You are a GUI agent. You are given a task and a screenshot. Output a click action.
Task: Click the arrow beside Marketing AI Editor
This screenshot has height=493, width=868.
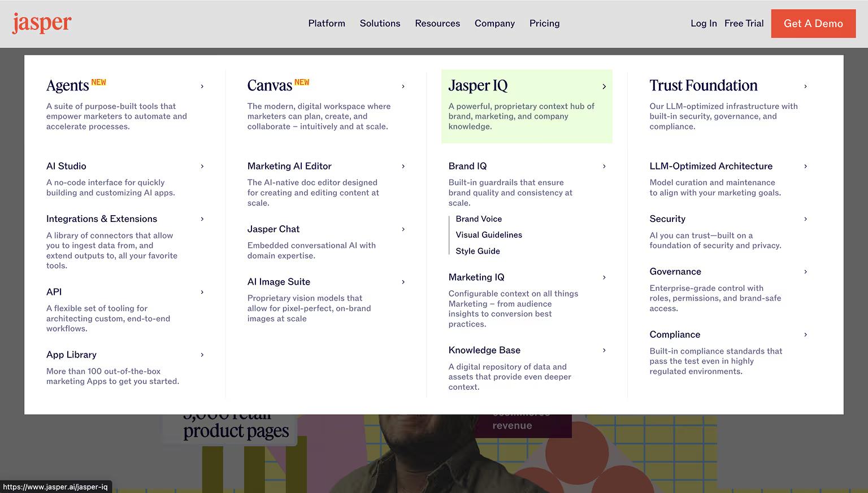403,166
